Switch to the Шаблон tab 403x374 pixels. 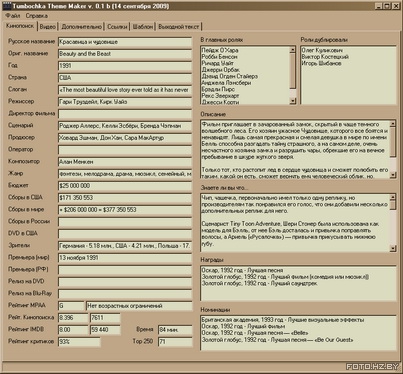143,27
